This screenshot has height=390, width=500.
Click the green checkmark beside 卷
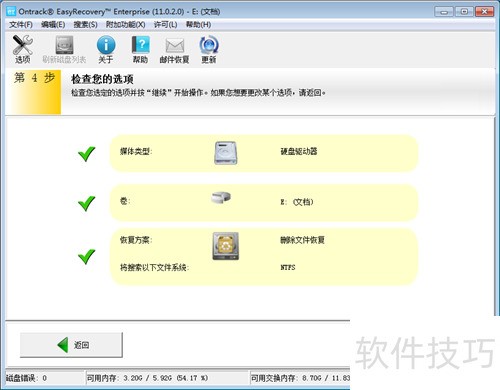[87, 203]
